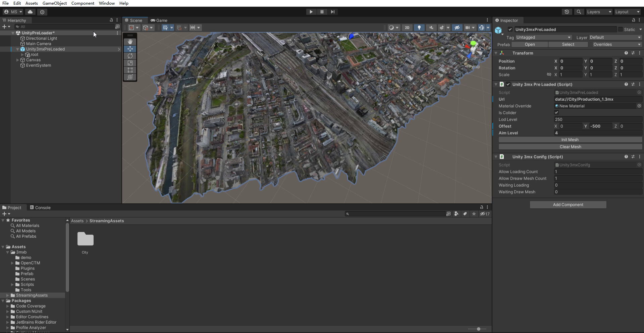644x333 pixels.
Task: Click the tool pivot mode icon
Action: click(131, 28)
